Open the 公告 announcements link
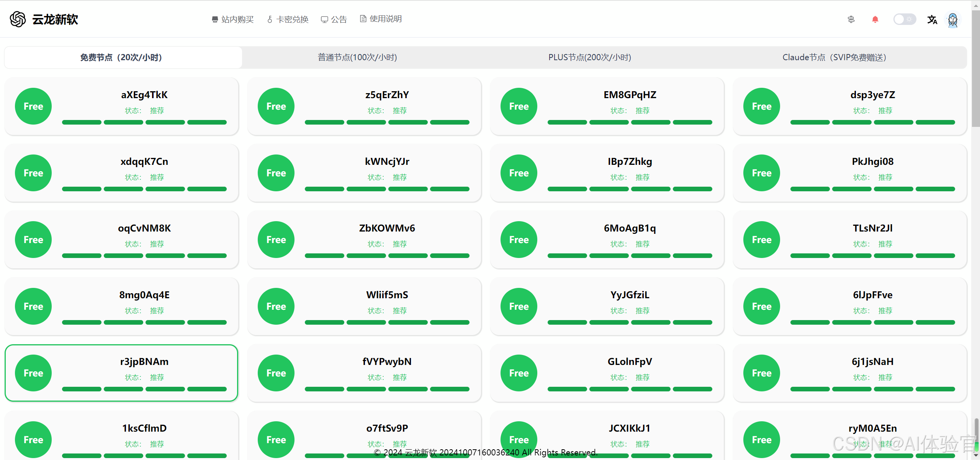Image resolution: width=980 pixels, height=460 pixels. pyautogui.click(x=334, y=19)
